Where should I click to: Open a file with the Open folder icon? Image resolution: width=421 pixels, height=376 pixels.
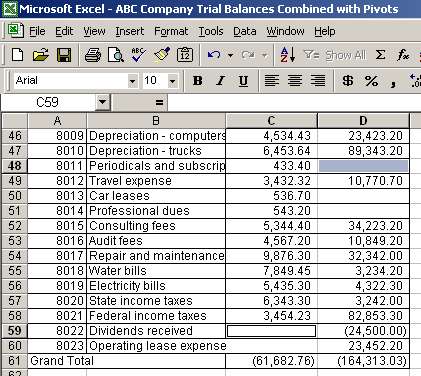point(41,55)
